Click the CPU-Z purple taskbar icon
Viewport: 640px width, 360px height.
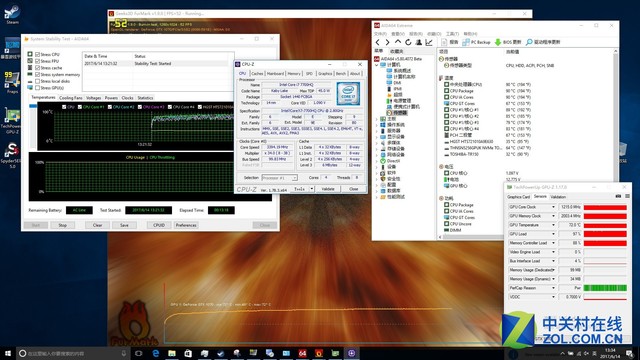click(x=351, y=353)
